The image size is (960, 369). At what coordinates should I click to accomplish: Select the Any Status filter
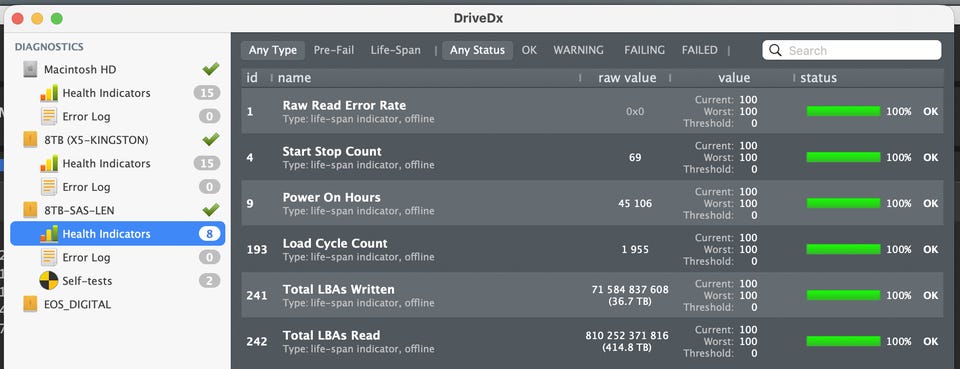tap(477, 50)
